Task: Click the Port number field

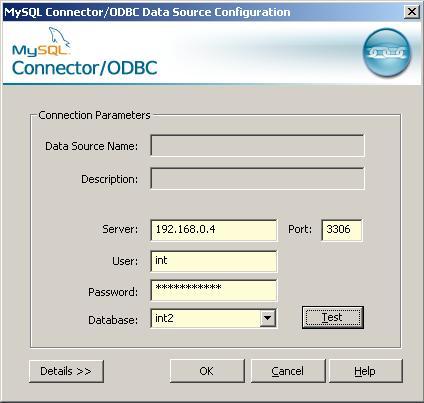Action: pyautogui.click(x=342, y=230)
